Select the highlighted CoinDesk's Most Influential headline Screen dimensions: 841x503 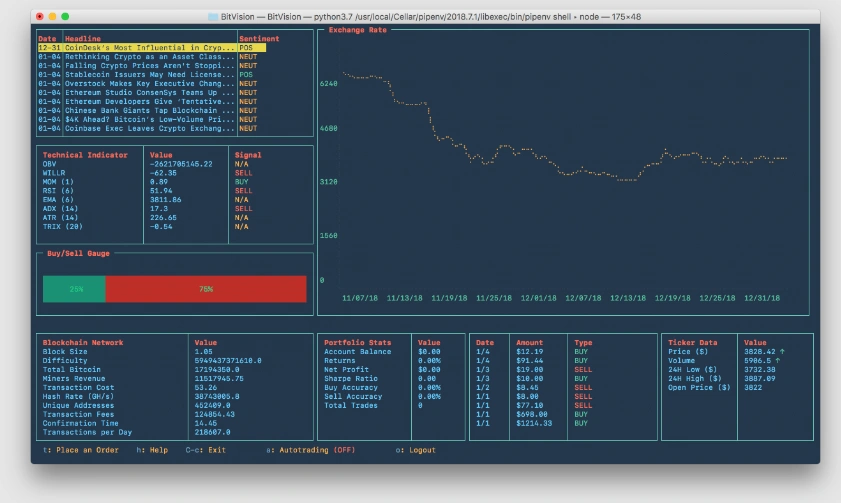pos(150,48)
